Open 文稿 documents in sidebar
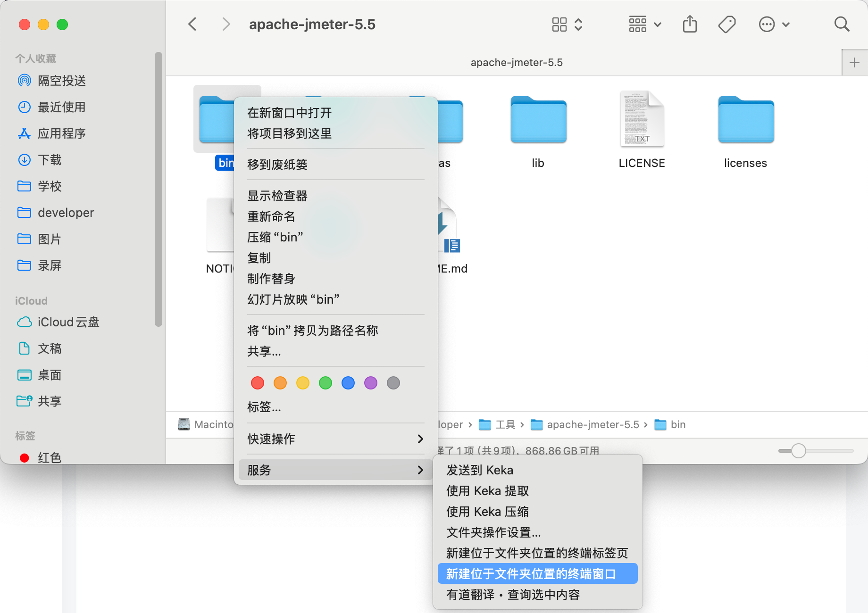Image resolution: width=868 pixels, height=613 pixels. coord(40,348)
